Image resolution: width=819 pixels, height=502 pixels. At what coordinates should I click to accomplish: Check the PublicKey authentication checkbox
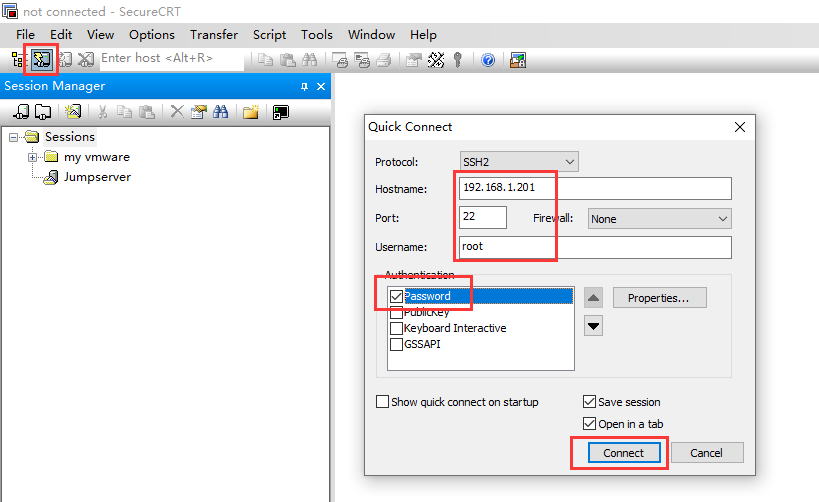pyautogui.click(x=396, y=313)
